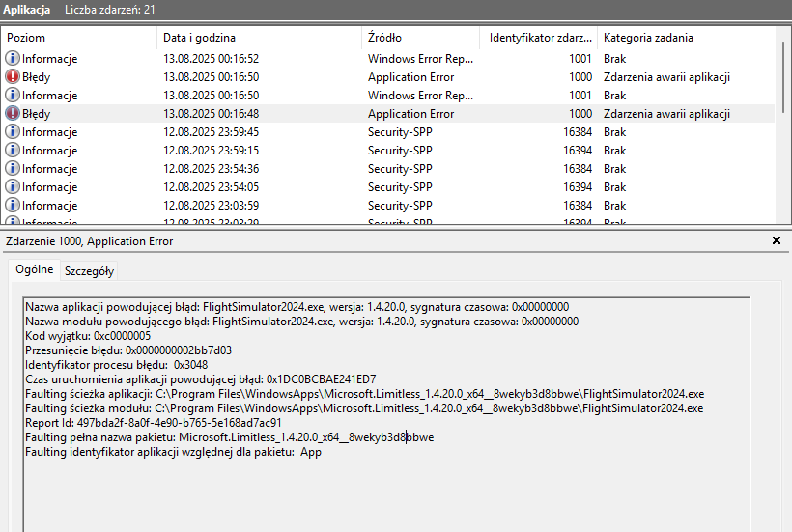Click the Przesunięcie błędu offset line
The height and width of the screenshot is (532, 792).
[128, 350]
